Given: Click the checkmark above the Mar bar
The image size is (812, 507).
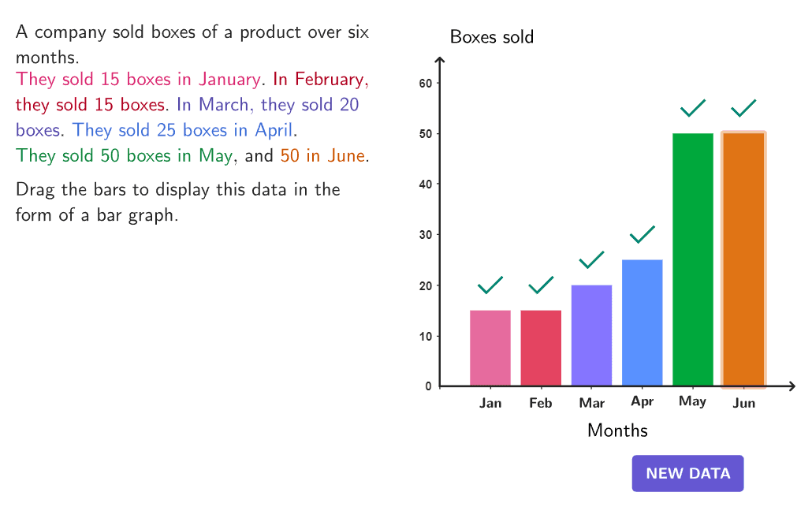Looking at the screenshot, I should 591,259.
